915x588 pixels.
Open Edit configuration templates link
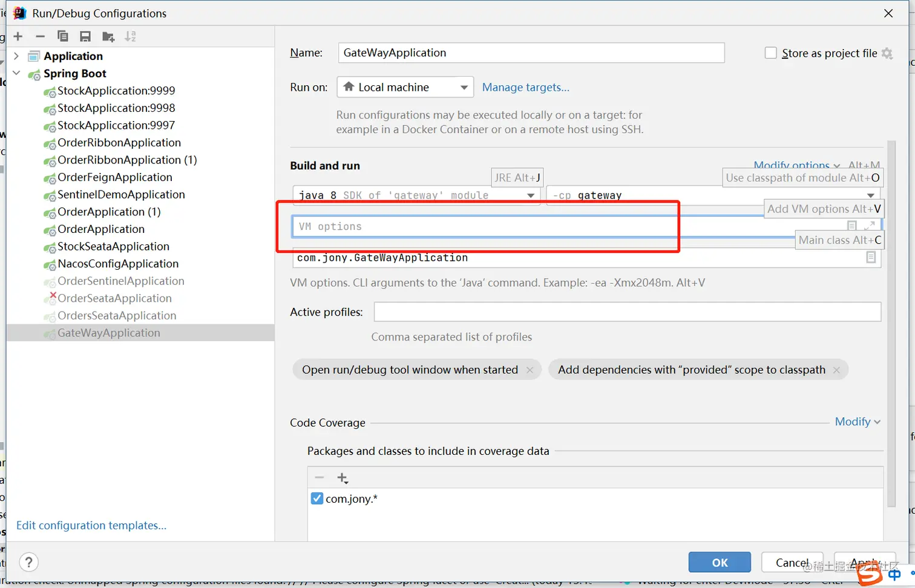pyautogui.click(x=91, y=525)
